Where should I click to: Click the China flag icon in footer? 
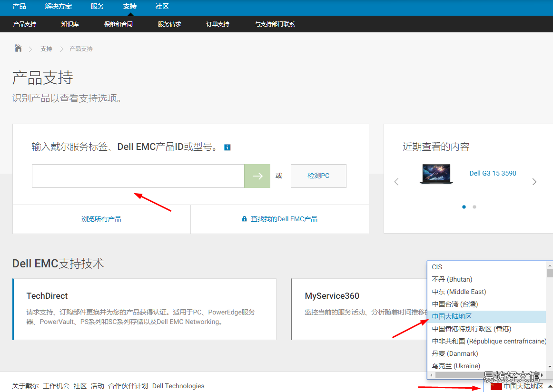pos(496,387)
